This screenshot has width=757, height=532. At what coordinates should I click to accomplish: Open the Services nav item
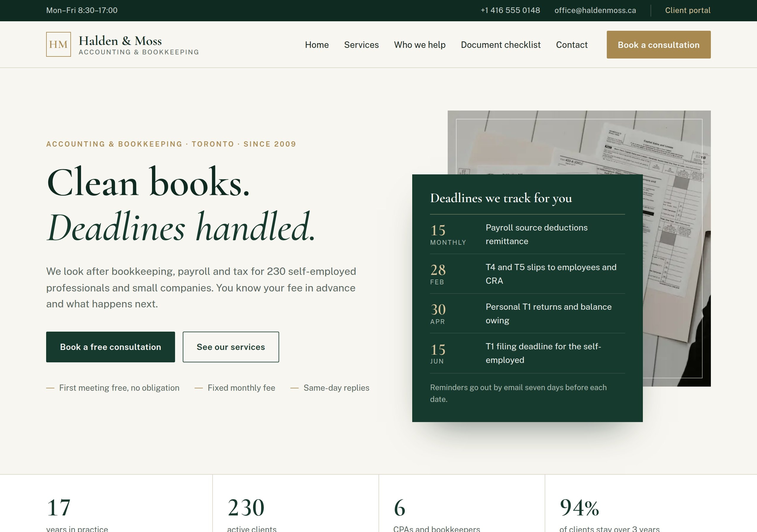[361, 45]
